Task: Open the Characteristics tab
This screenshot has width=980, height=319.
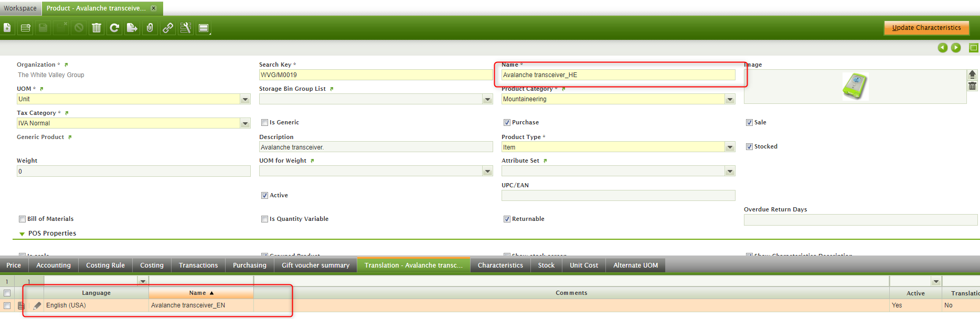Action: tap(500, 265)
